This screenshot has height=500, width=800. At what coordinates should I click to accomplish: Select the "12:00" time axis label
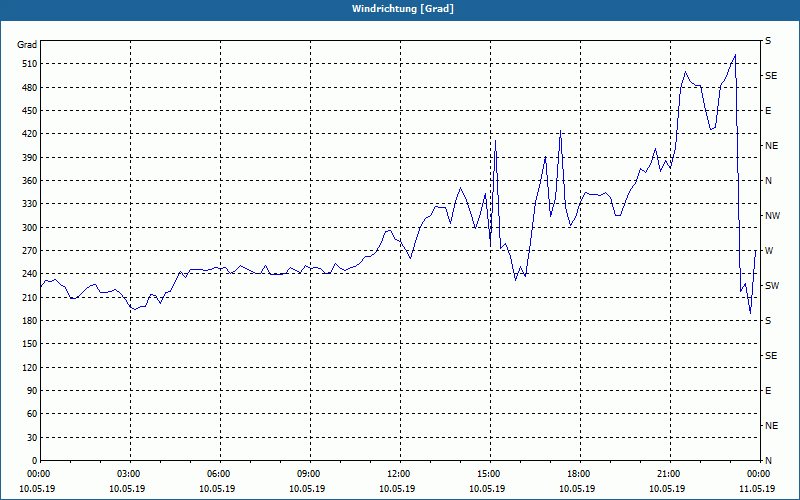[x=399, y=474]
